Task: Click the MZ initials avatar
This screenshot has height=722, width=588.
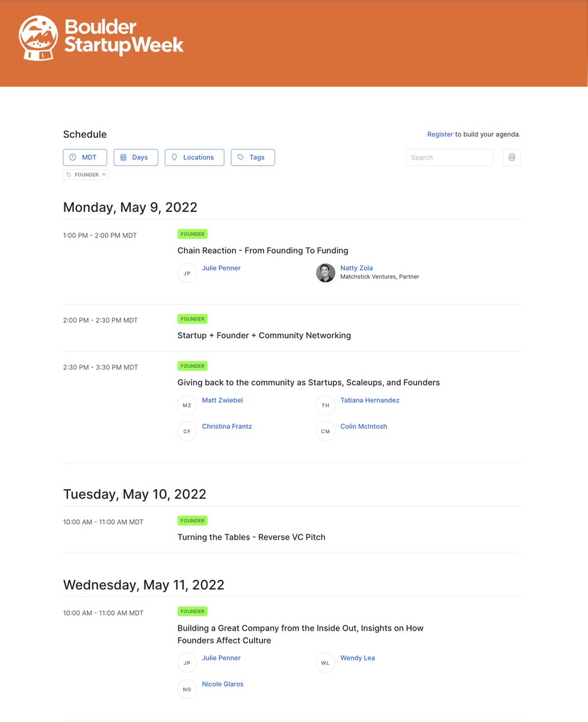Action: pos(187,405)
